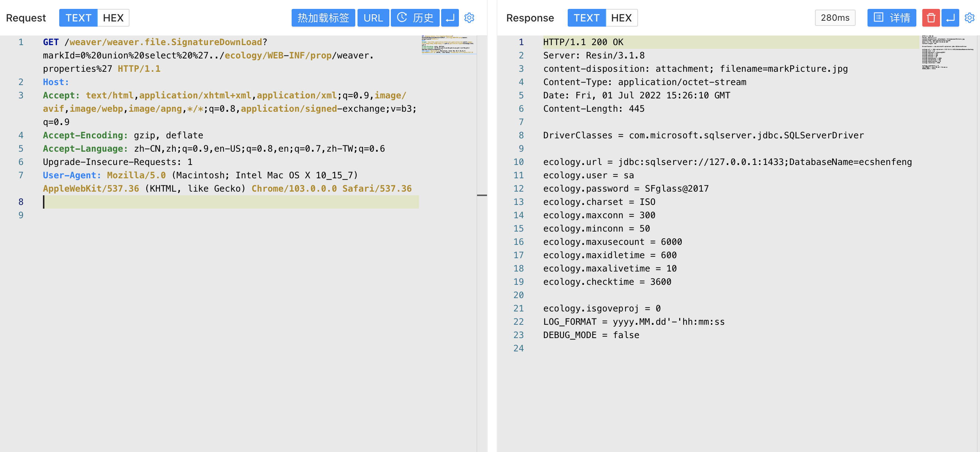Open the 历史 history clock button
The height and width of the screenshot is (452, 980).
(x=415, y=18)
